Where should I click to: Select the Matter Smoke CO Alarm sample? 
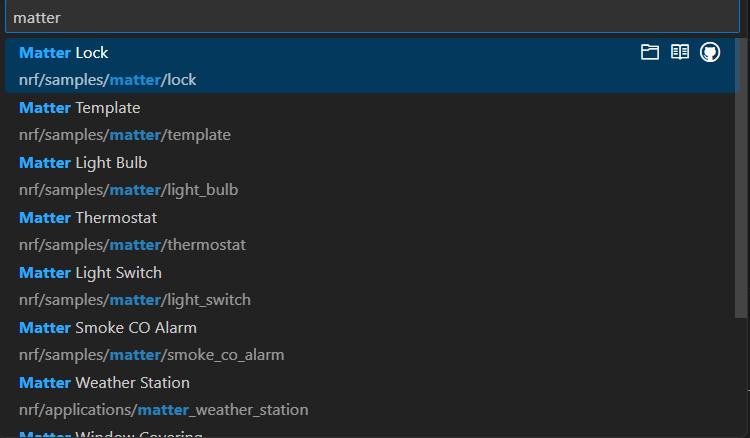(108, 328)
